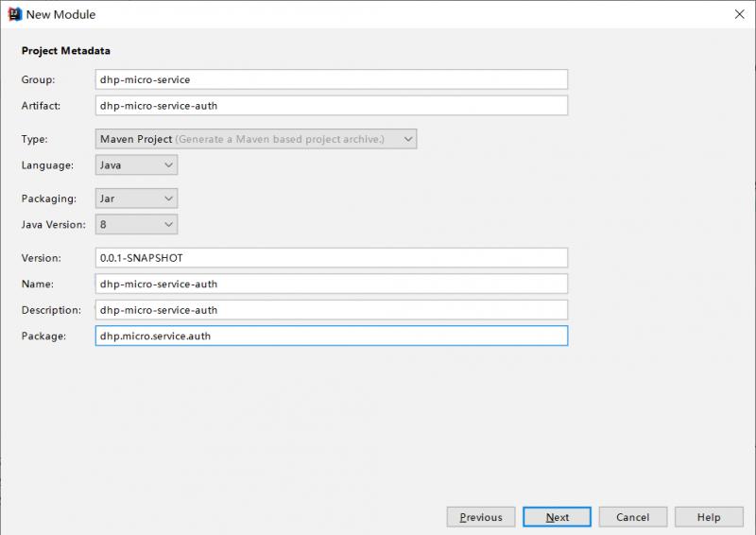Open the Packaging dropdown

136,198
